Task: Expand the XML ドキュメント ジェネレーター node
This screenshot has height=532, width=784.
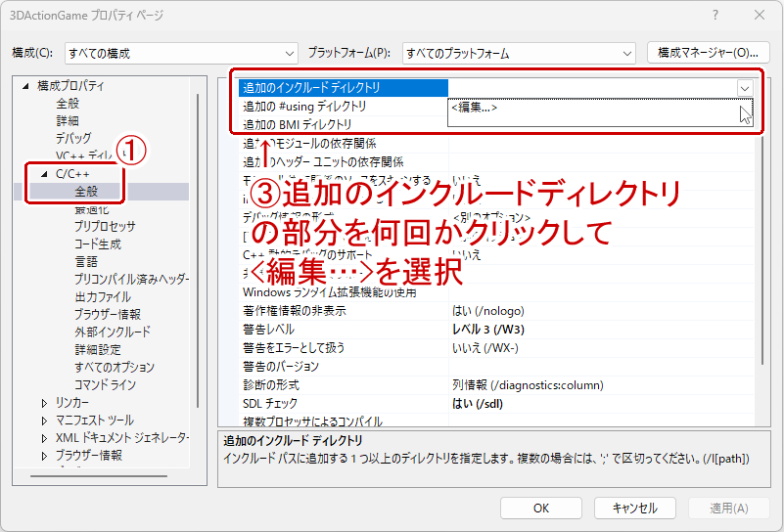Action: point(44,438)
